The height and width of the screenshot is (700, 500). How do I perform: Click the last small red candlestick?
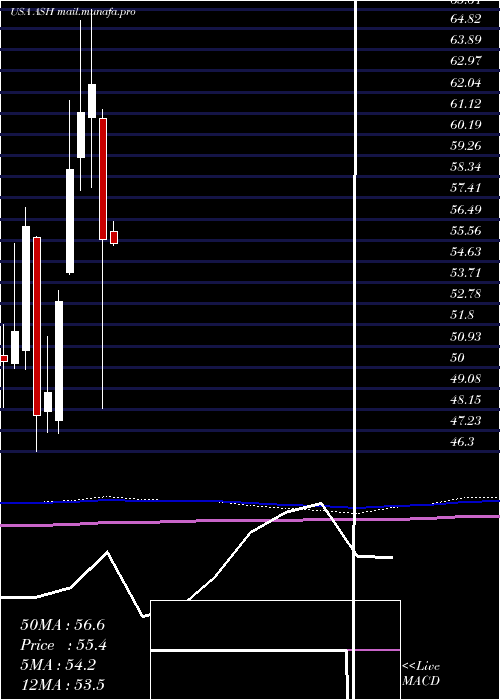(x=114, y=238)
